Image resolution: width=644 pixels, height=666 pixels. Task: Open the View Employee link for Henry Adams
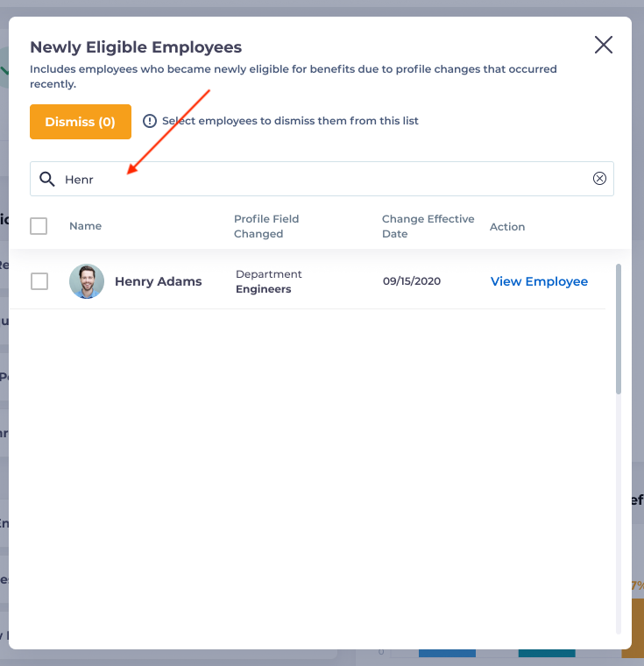tap(539, 281)
